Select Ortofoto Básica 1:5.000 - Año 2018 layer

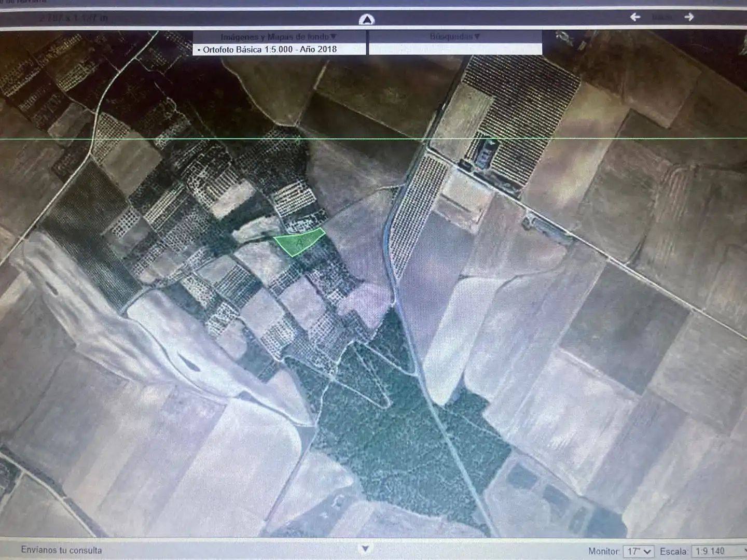click(x=270, y=49)
